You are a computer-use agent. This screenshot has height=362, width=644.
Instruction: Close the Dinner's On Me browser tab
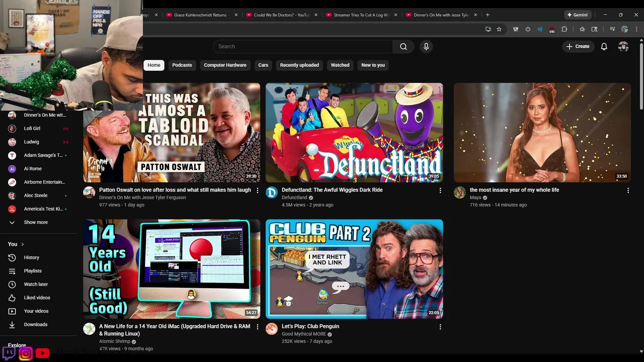point(475,15)
